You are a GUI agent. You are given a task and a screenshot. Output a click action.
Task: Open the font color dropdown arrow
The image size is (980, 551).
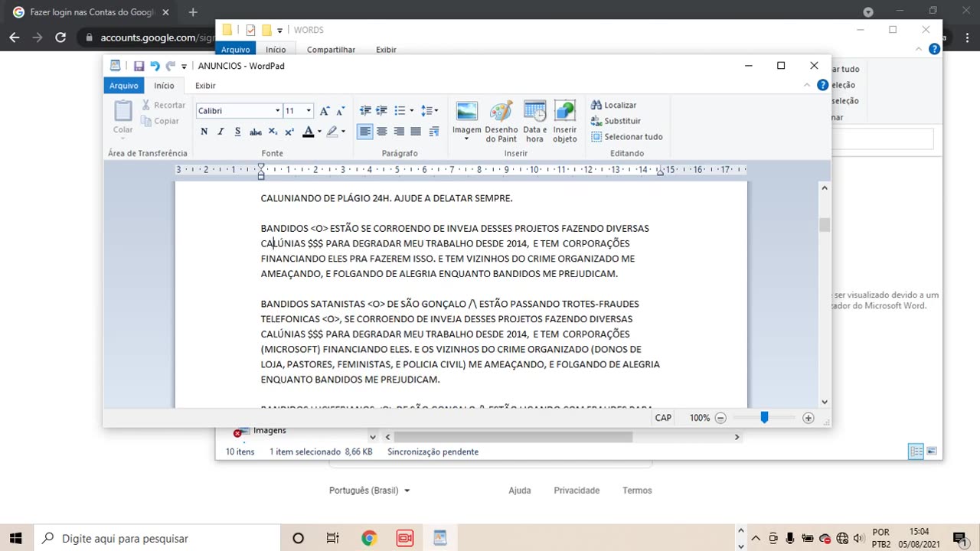318,132
